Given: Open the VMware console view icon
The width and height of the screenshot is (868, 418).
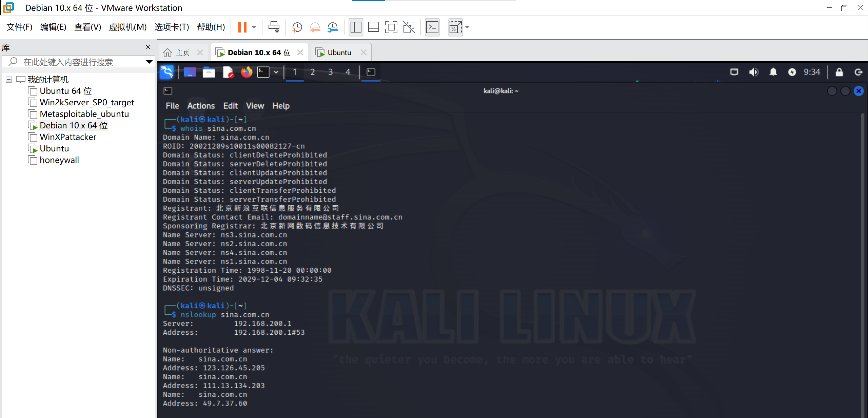Looking at the screenshot, I should click(x=432, y=27).
